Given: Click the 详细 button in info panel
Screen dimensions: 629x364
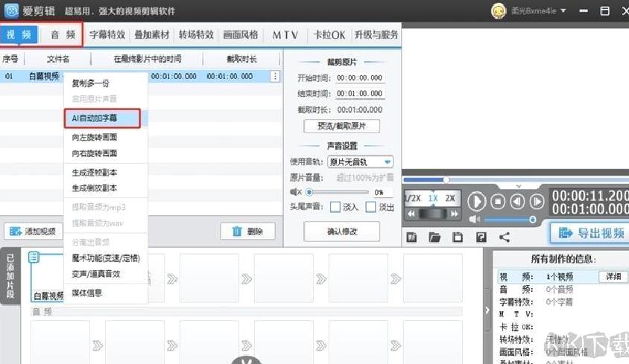Looking at the screenshot, I should pyautogui.click(x=613, y=276).
